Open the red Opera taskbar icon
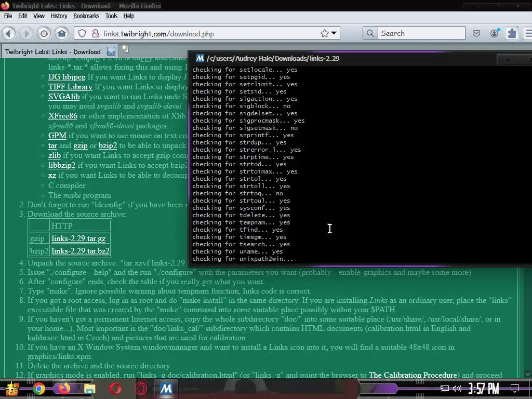532x399 pixels. point(115,389)
